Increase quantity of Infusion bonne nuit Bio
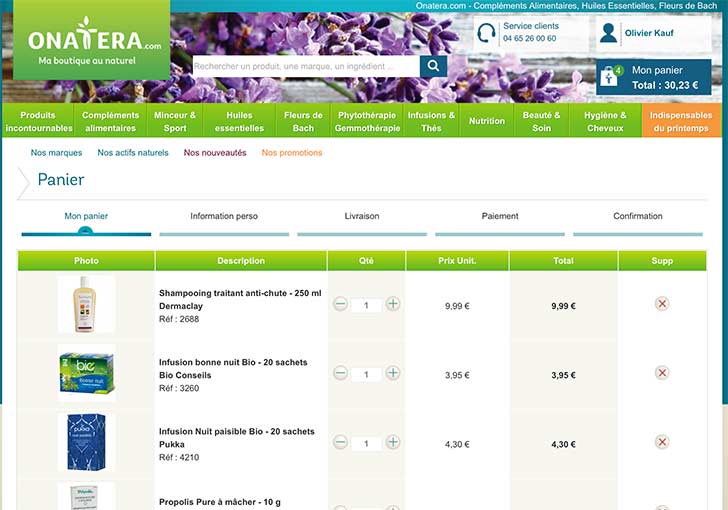The height and width of the screenshot is (510, 728). pos(393,373)
